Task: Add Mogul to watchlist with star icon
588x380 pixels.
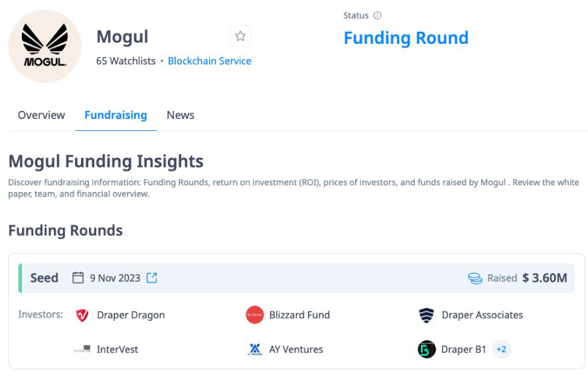Action: click(x=240, y=36)
